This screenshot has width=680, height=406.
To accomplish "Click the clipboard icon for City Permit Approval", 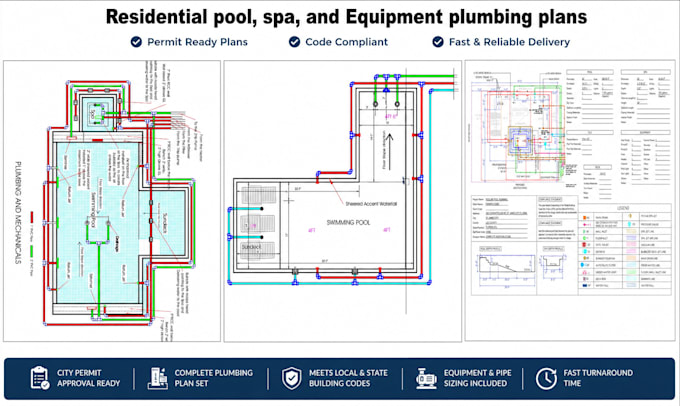I will tap(40, 378).
